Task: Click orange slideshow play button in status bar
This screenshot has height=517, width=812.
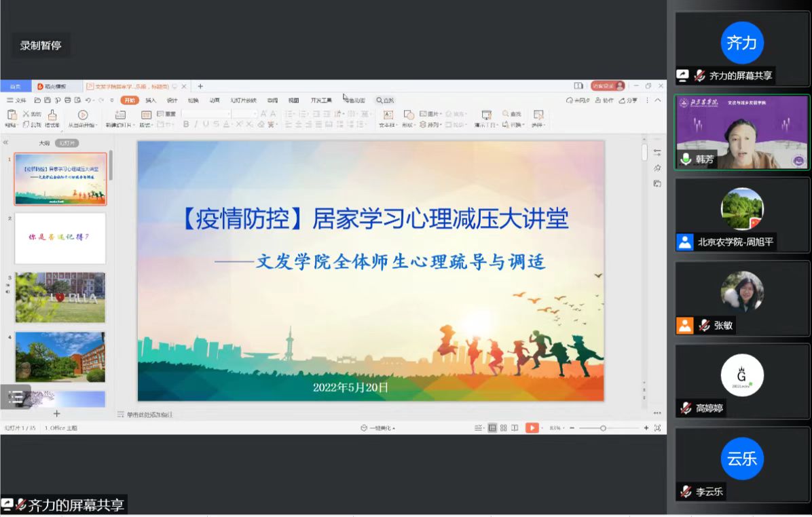Action: 532,428
